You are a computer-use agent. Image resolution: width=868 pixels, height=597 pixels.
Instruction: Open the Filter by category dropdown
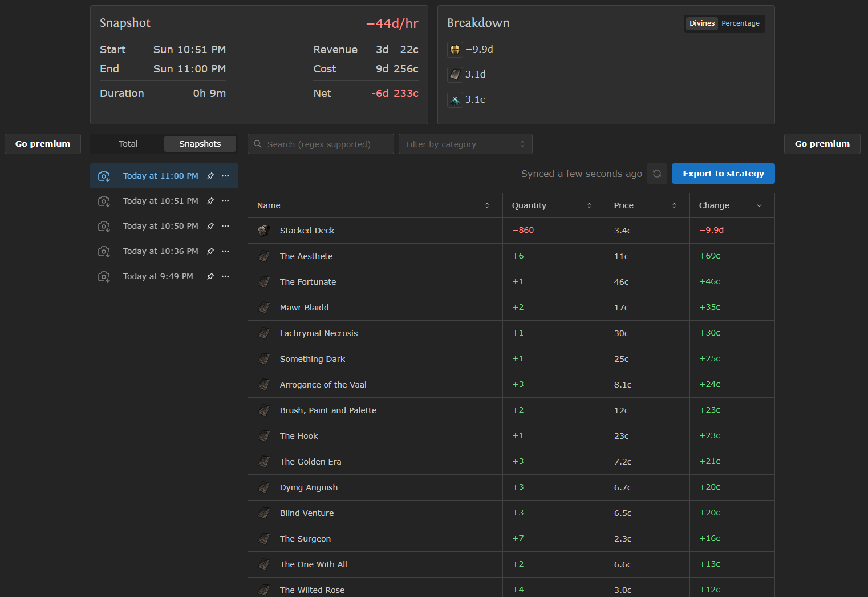click(x=465, y=144)
